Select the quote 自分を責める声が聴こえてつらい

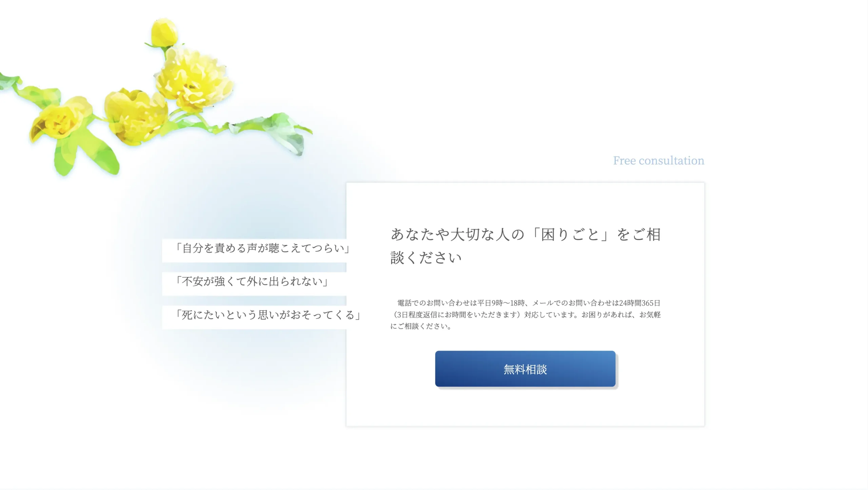(x=262, y=248)
